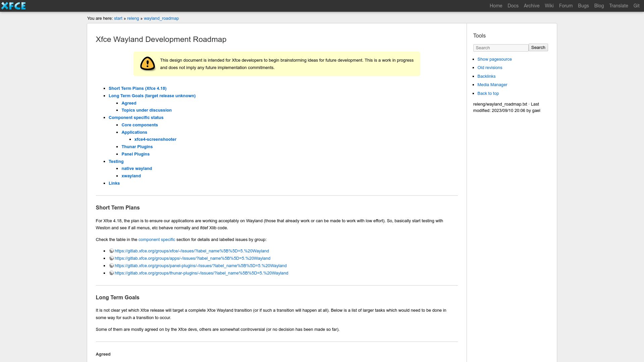Open the Home menu item

tap(496, 6)
